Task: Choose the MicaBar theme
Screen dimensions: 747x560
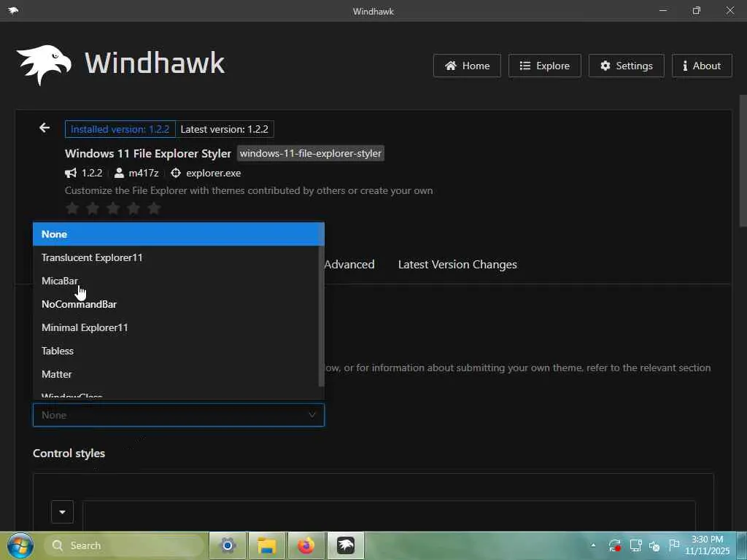Action: point(175,281)
